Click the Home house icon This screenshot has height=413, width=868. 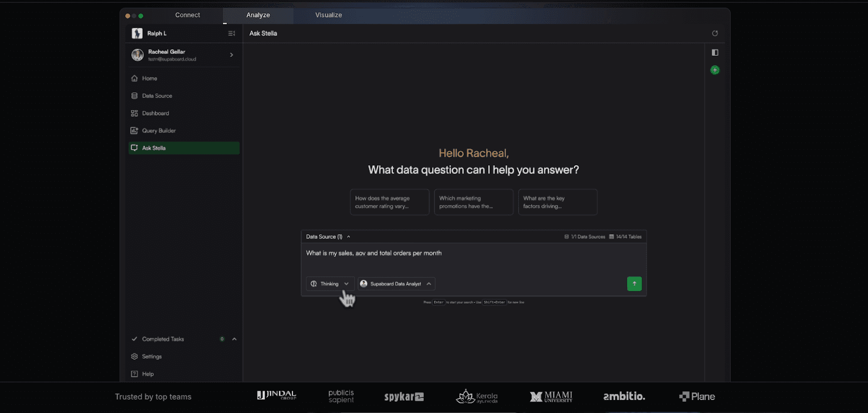pyautogui.click(x=135, y=79)
